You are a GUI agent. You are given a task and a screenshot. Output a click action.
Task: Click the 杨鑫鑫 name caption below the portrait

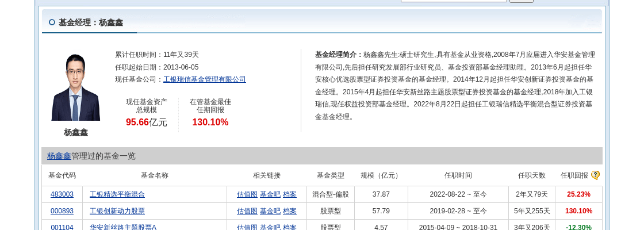[x=75, y=132]
